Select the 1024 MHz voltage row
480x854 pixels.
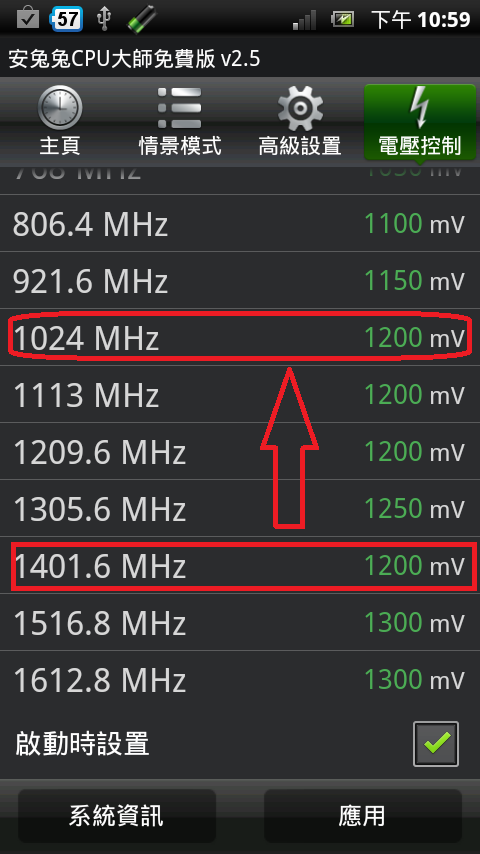(x=240, y=337)
